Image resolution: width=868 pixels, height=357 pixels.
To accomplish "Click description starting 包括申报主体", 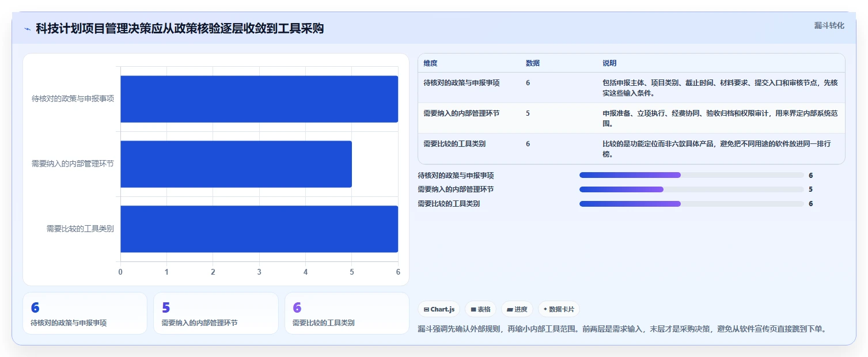I will (x=720, y=88).
